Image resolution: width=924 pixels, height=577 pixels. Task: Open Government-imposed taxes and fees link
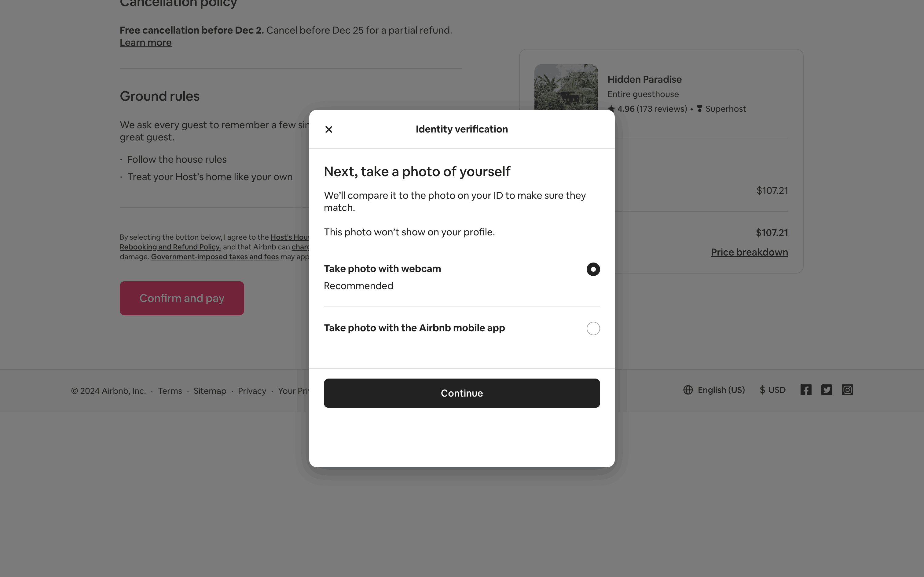(215, 257)
